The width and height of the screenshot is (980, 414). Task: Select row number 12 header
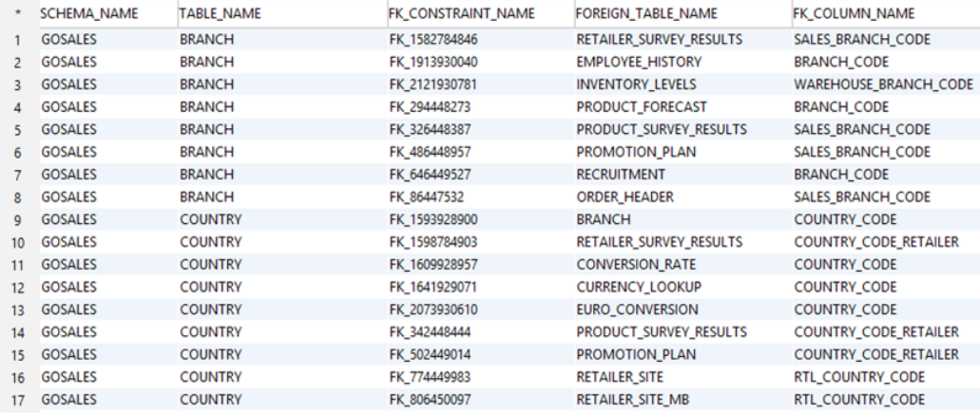tap(19, 288)
